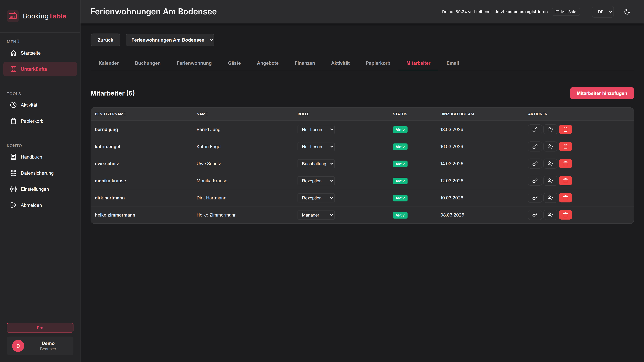Switch to the Buchungen tab
Viewport: 644px width, 362px height.
coord(148,63)
